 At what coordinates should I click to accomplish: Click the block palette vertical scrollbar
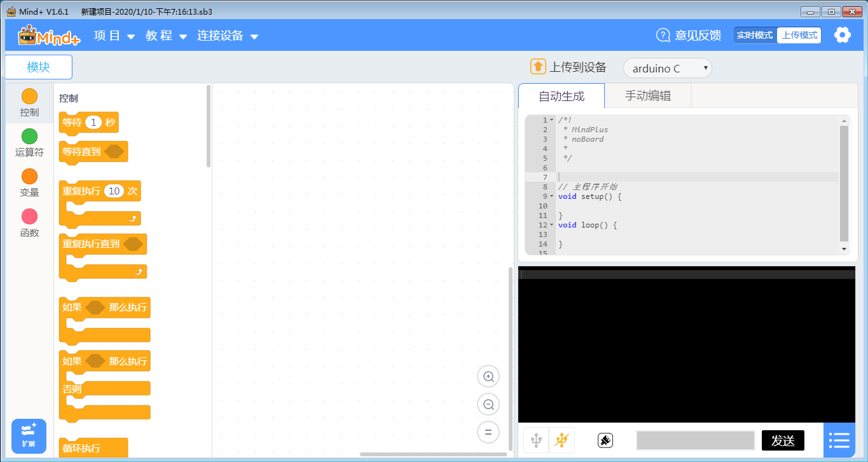209,126
